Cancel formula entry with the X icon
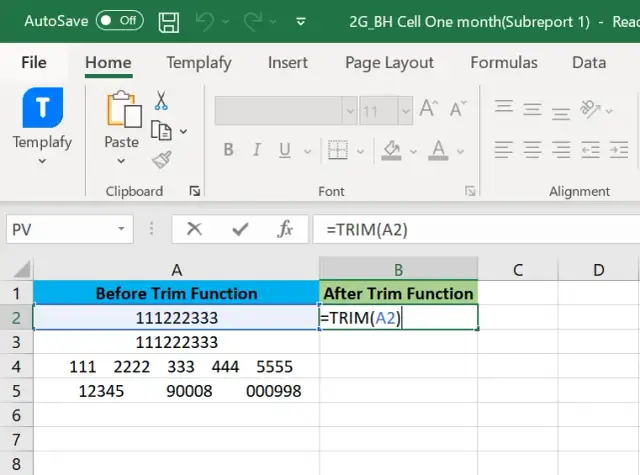Image resolution: width=640 pixels, height=475 pixels. [194, 229]
